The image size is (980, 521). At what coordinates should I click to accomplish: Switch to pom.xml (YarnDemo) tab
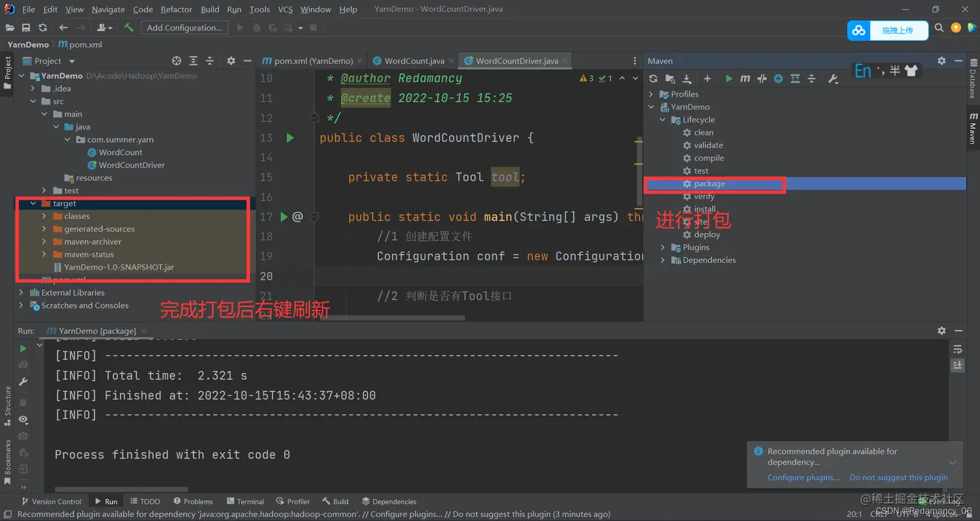click(312, 61)
